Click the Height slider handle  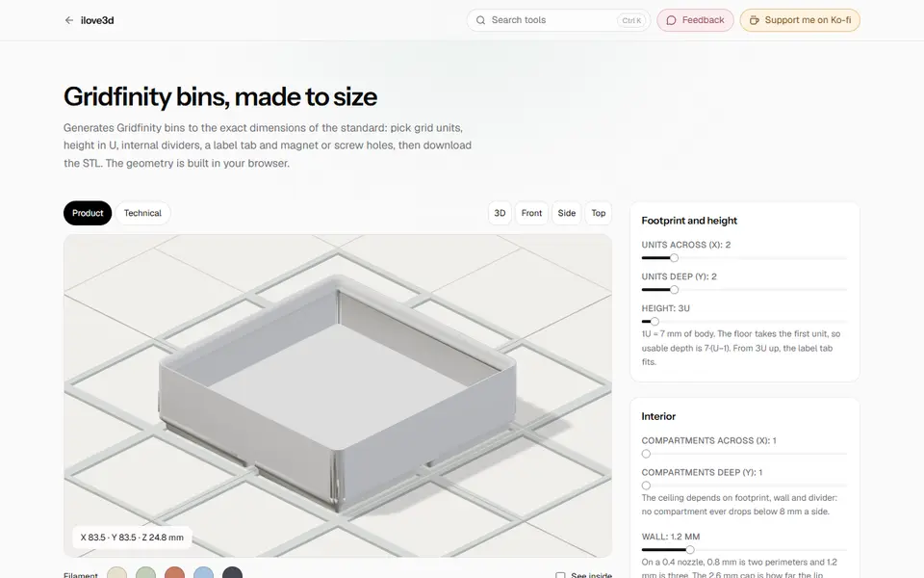[654, 322]
